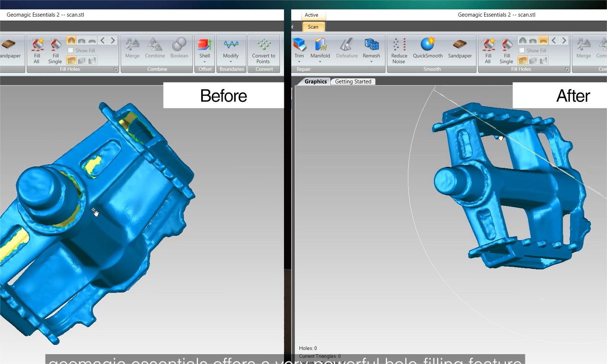Click the Holes: 0 status text
Viewport: 607px width, 364px height.
click(308, 348)
